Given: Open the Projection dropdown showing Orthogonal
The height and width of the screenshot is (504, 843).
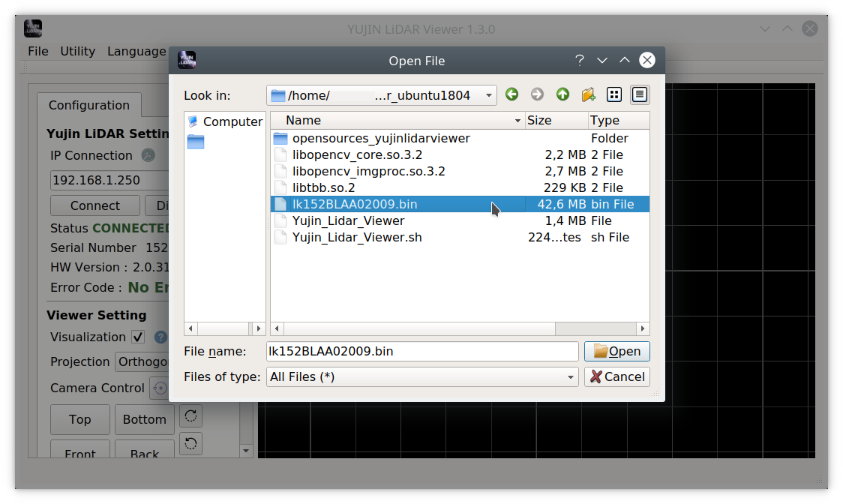Looking at the screenshot, I should point(142,361).
